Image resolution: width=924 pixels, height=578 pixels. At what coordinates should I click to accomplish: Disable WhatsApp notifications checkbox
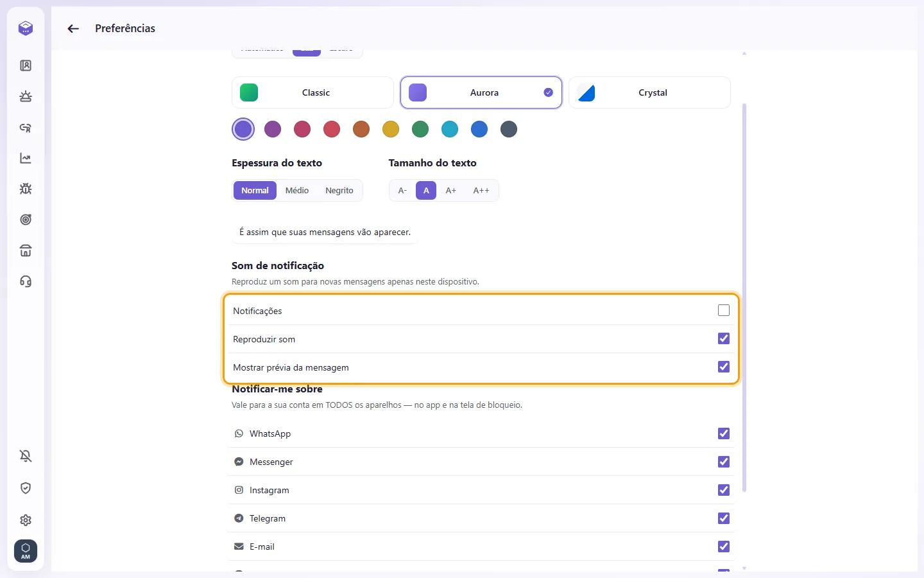pyautogui.click(x=724, y=433)
